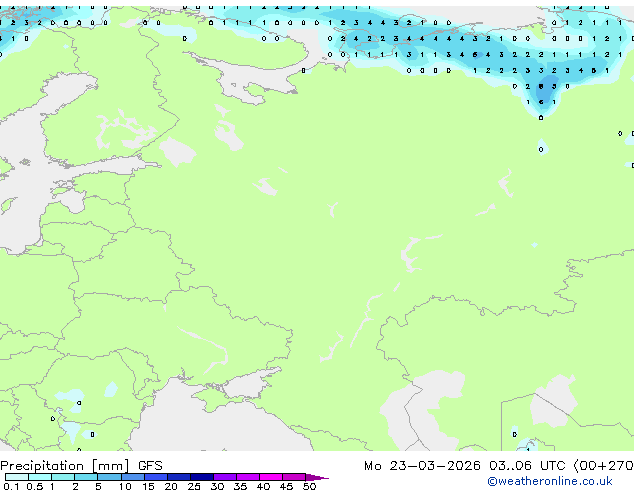634x490 pixels.
Task: Click the "(00+270" forecast run text
Action: click(x=604, y=466)
